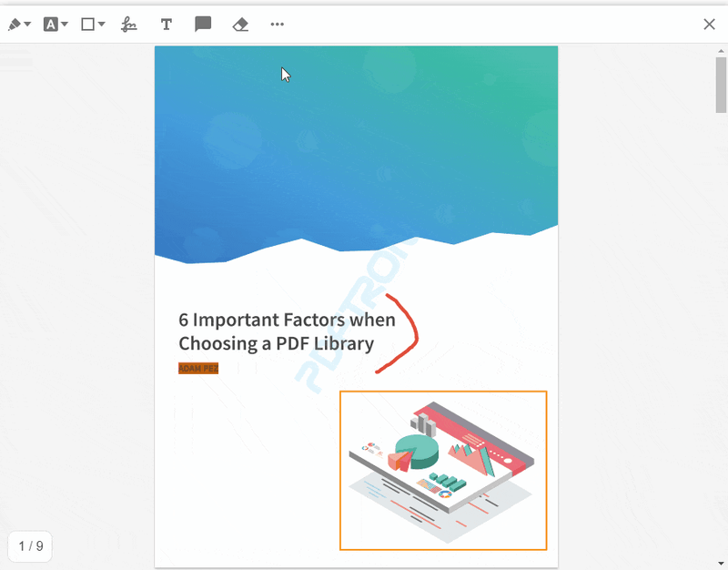Select the text highlight tool
Image resolution: width=728 pixels, height=570 pixels.
51,25
